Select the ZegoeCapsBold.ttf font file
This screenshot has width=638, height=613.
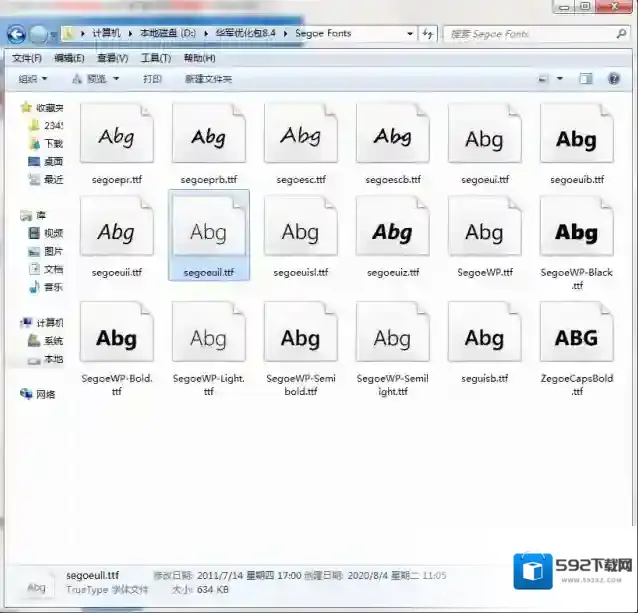[x=576, y=338]
